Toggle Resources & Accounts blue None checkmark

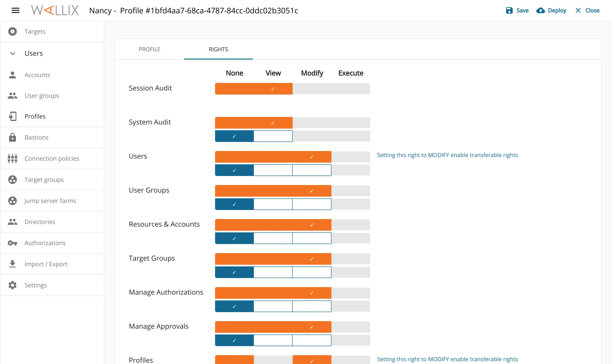(234, 238)
